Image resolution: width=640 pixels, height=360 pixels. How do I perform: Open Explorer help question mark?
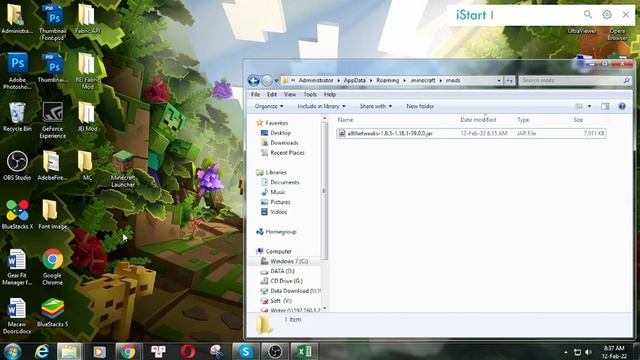click(622, 106)
